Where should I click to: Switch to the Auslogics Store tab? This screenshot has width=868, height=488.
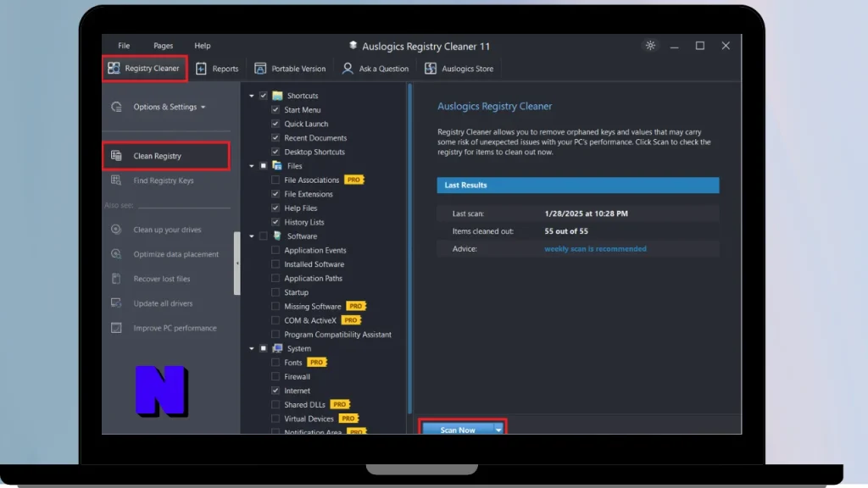459,69
